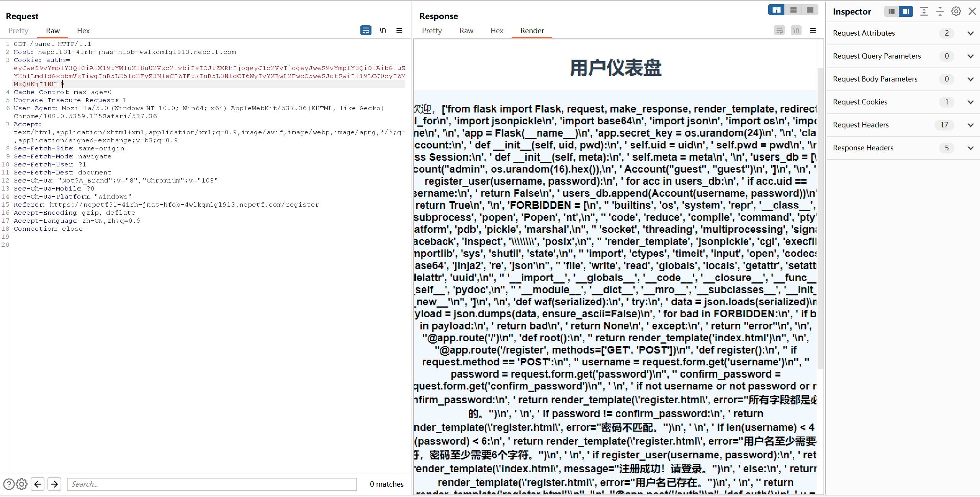The width and height of the screenshot is (980, 497).
Task: Toggle word wrap in Request panel
Action: tap(366, 30)
